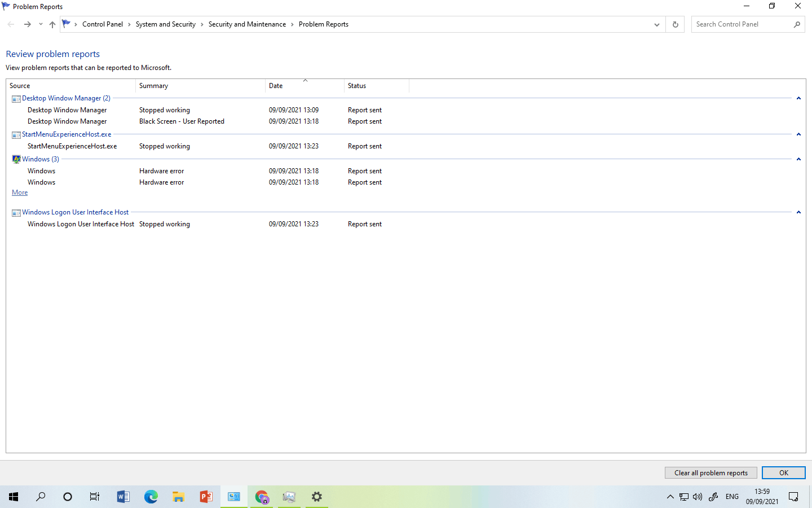Image resolution: width=812 pixels, height=508 pixels.
Task: Open File Explorer from the taskbar
Action: (178, 497)
